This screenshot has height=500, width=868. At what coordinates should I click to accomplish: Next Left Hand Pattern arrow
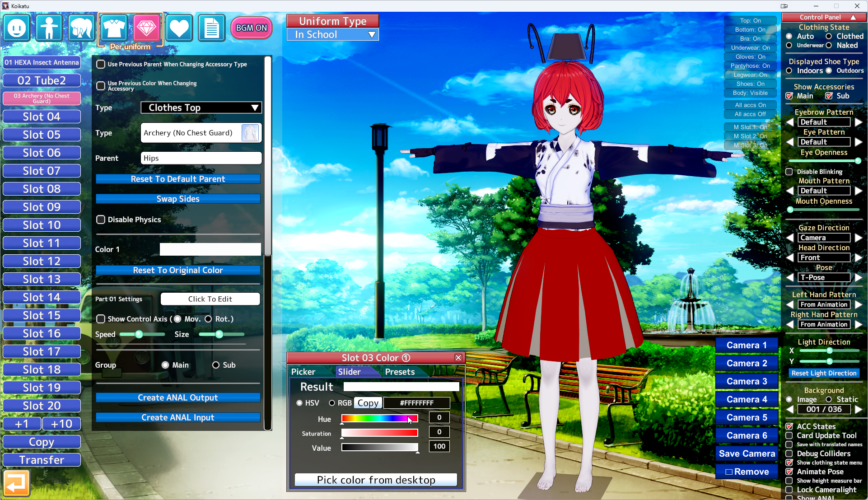858,304
